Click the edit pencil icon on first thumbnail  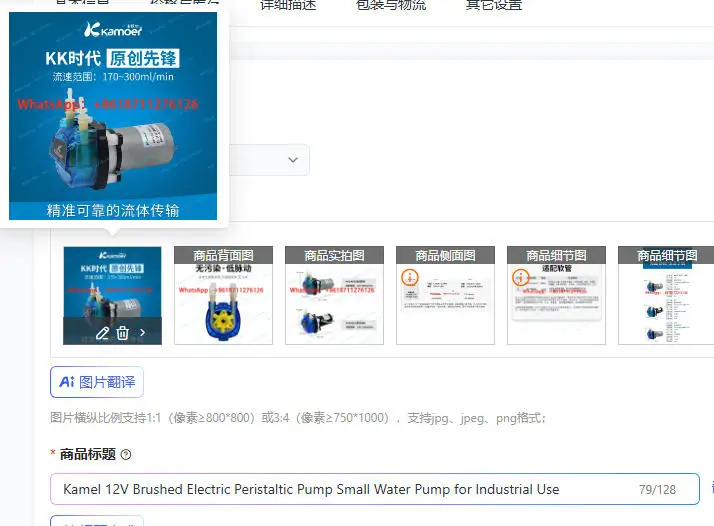pyautogui.click(x=102, y=333)
